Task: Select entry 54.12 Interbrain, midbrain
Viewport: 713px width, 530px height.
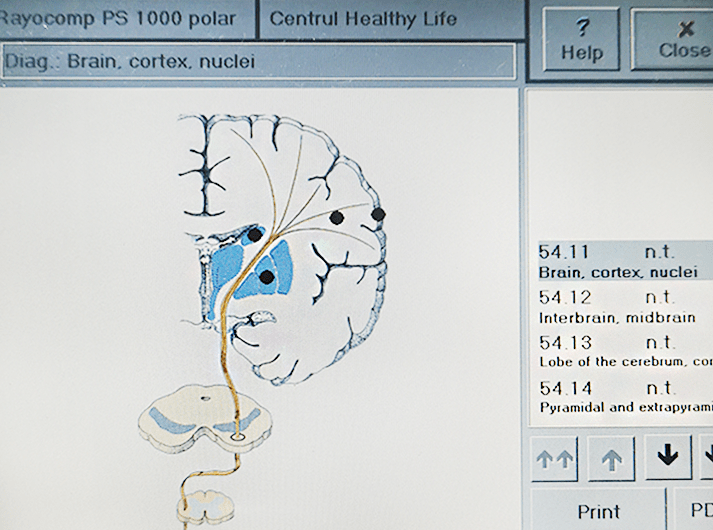Action: click(620, 306)
